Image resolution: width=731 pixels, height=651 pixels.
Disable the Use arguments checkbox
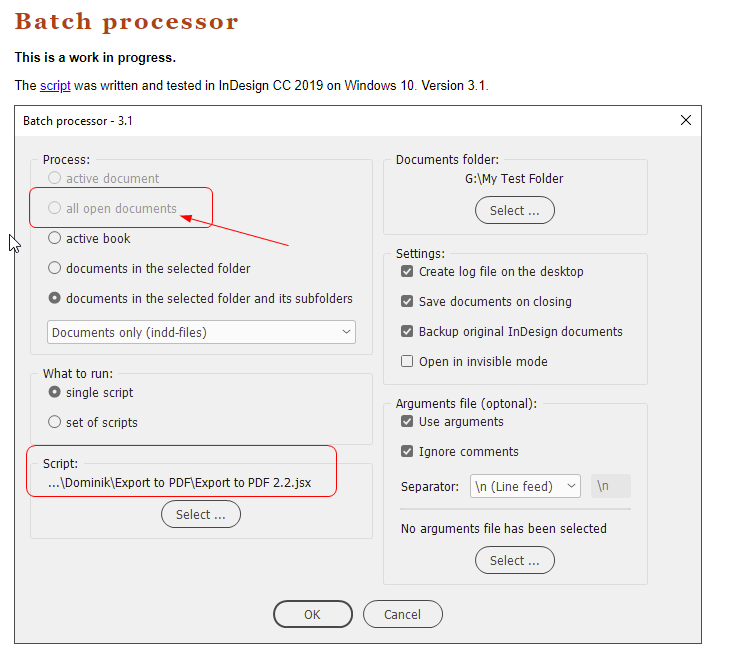click(x=407, y=422)
